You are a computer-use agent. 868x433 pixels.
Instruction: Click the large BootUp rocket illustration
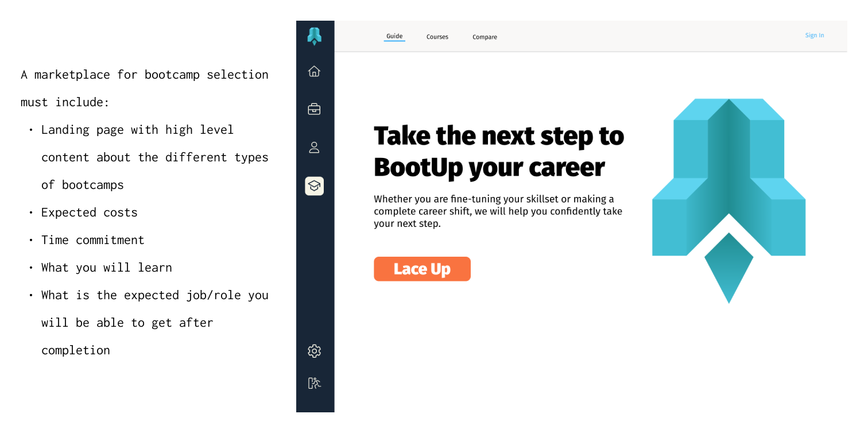[729, 200]
